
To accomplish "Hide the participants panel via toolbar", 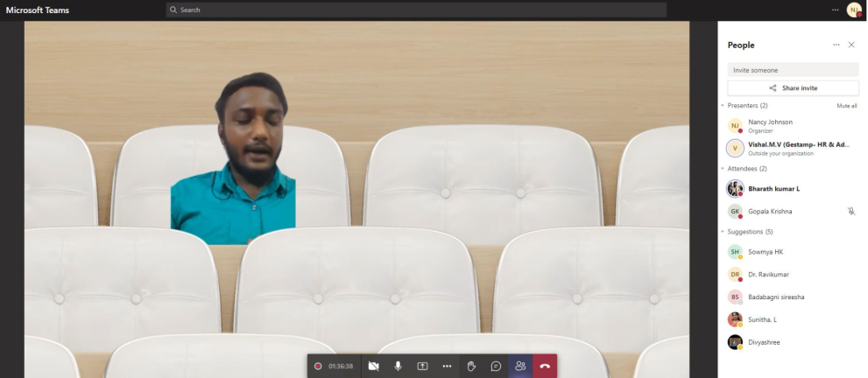I will coord(520,366).
